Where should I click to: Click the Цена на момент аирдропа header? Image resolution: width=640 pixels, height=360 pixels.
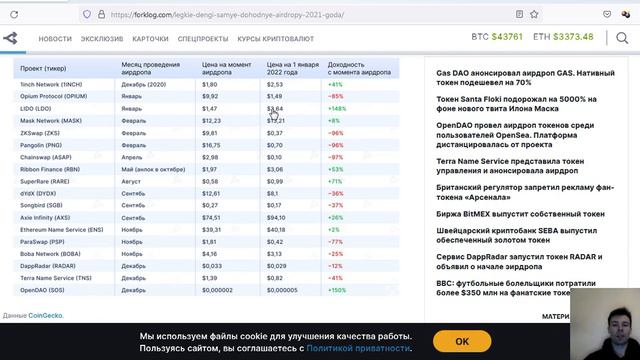pyautogui.click(x=227, y=68)
